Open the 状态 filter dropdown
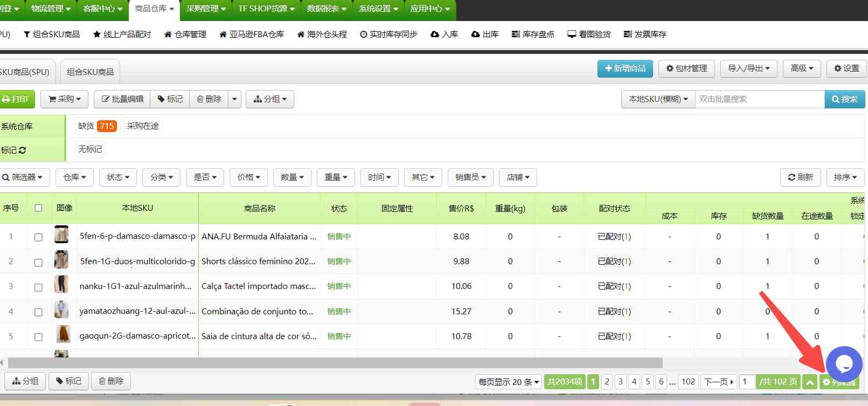 [x=118, y=177]
